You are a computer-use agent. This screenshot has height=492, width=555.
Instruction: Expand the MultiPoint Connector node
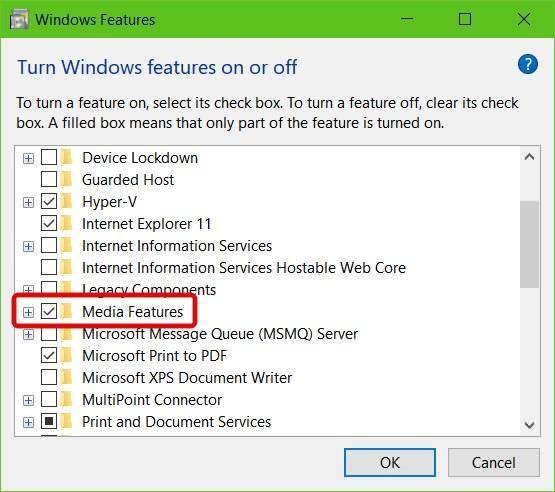tap(28, 400)
